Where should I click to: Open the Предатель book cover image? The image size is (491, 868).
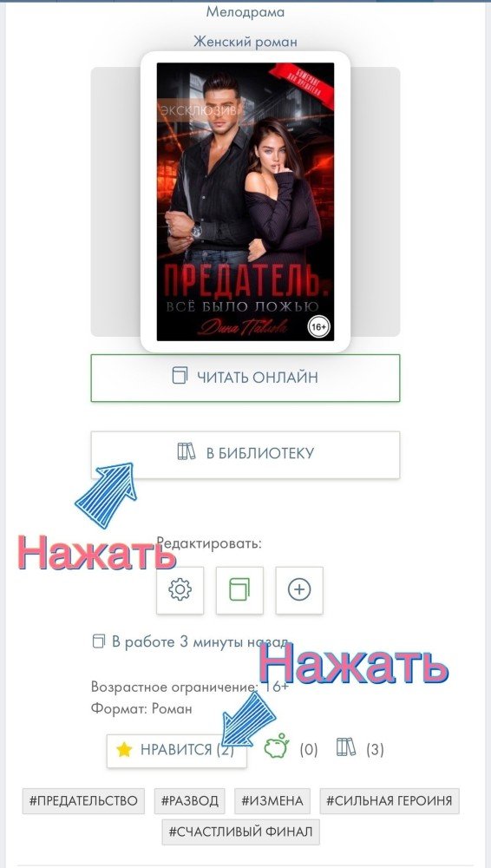(x=245, y=201)
